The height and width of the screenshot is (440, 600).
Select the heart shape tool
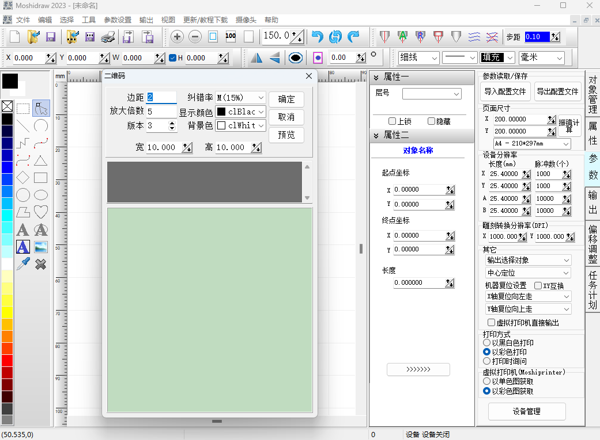click(41, 212)
